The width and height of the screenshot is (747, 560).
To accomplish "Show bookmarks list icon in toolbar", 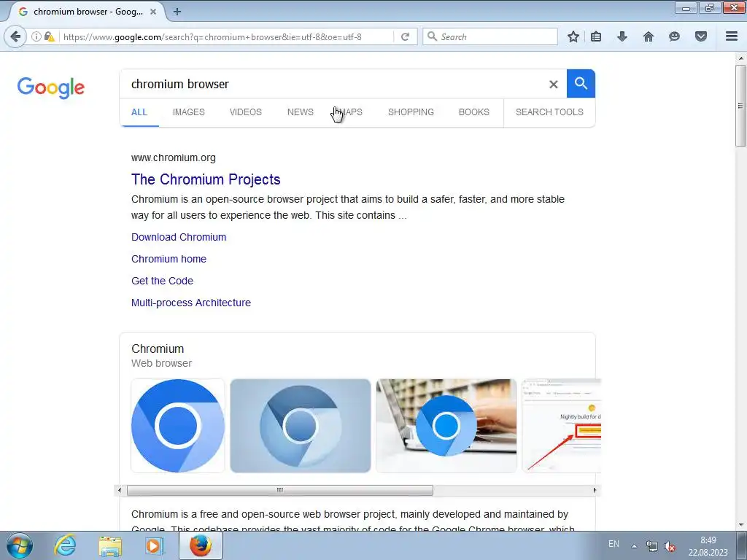I will click(596, 36).
